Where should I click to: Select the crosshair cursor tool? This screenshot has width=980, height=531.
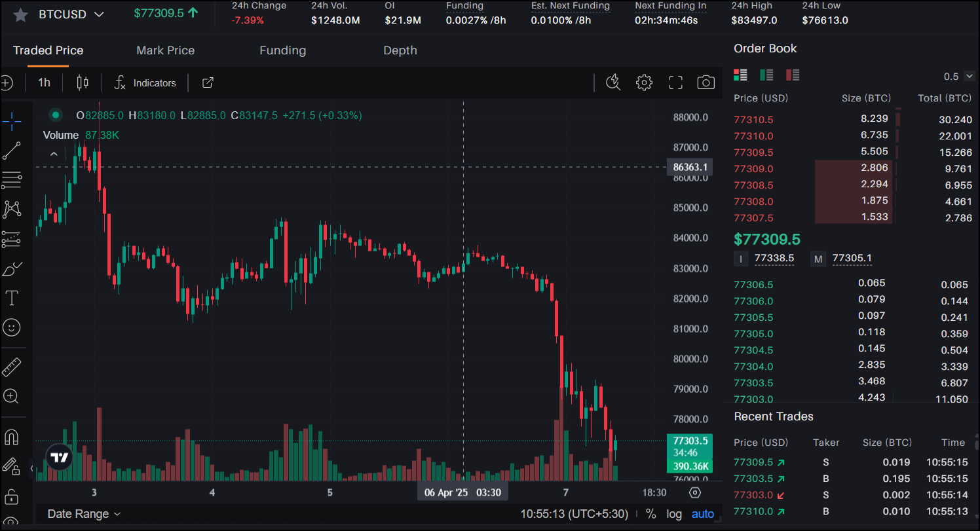[12, 120]
